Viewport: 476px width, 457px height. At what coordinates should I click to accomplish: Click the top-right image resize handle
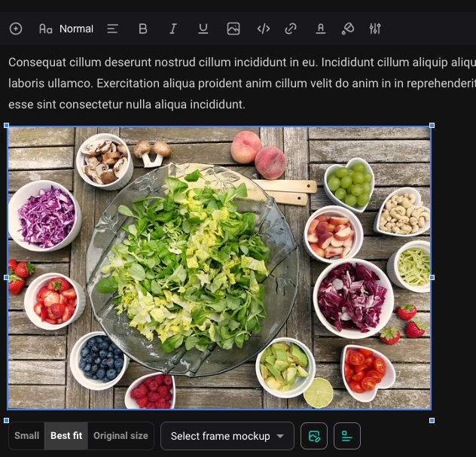coord(432,126)
